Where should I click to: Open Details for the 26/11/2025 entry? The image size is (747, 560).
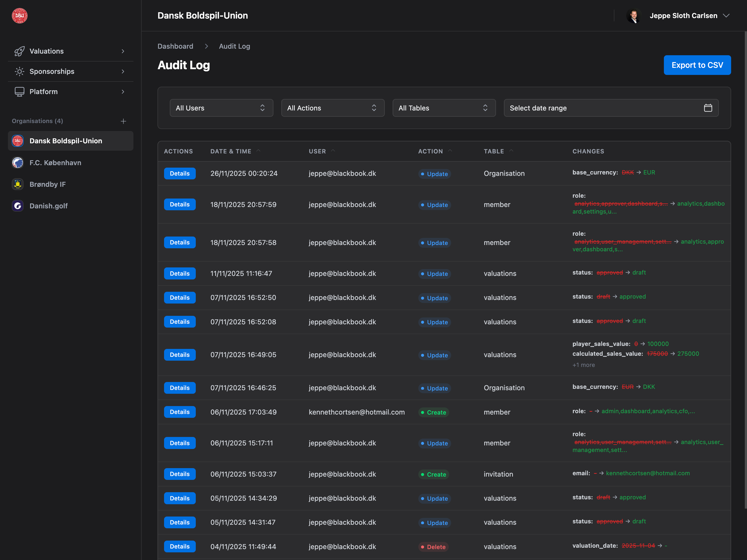pos(180,174)
